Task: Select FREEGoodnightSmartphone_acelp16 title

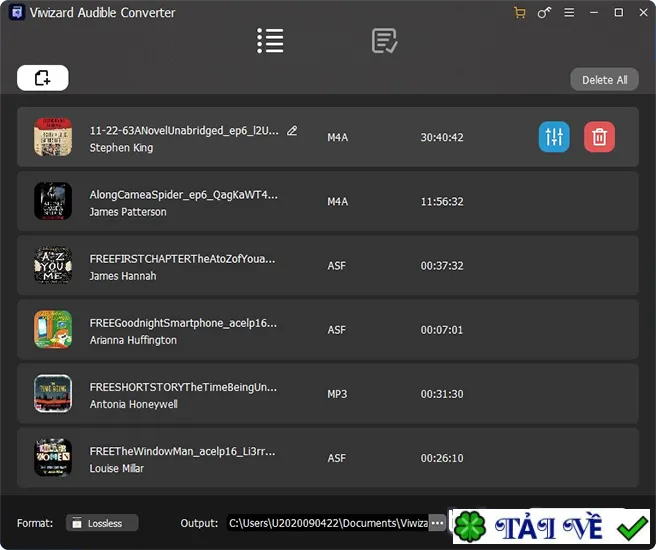Action: [183, 323]
